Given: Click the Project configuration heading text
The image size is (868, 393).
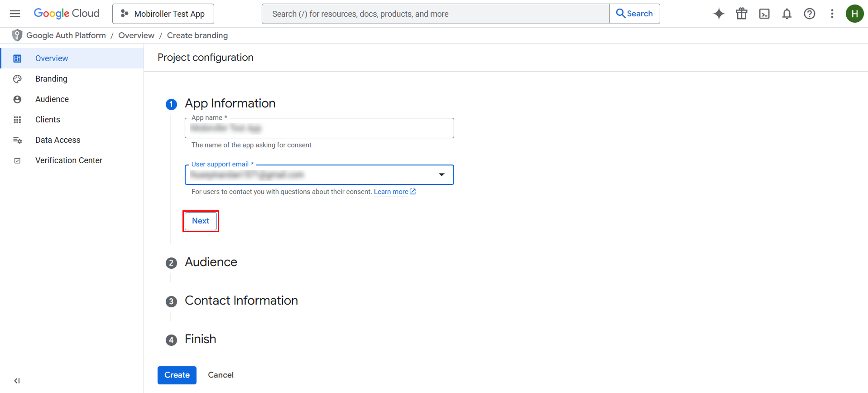Looking at the screenshot, I should [206, 58].
